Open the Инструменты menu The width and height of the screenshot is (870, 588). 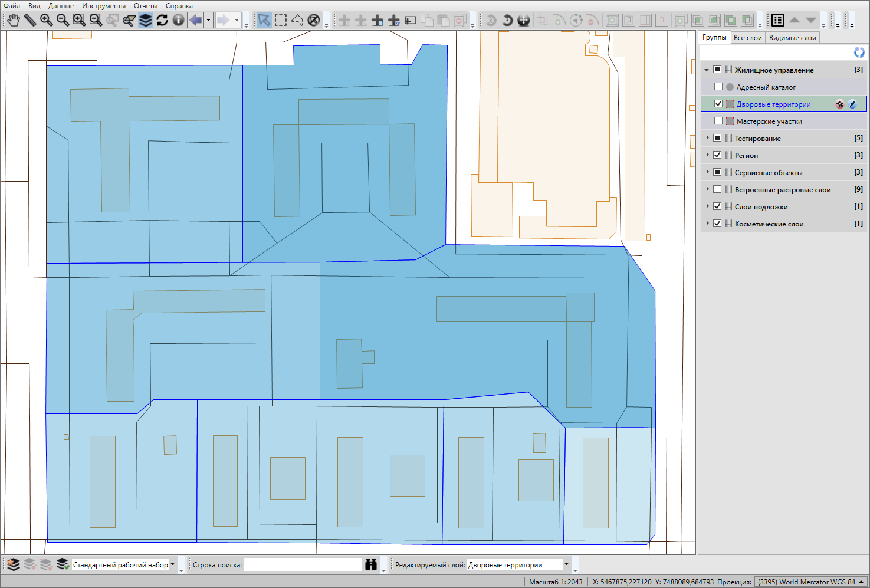coord(103,6)
